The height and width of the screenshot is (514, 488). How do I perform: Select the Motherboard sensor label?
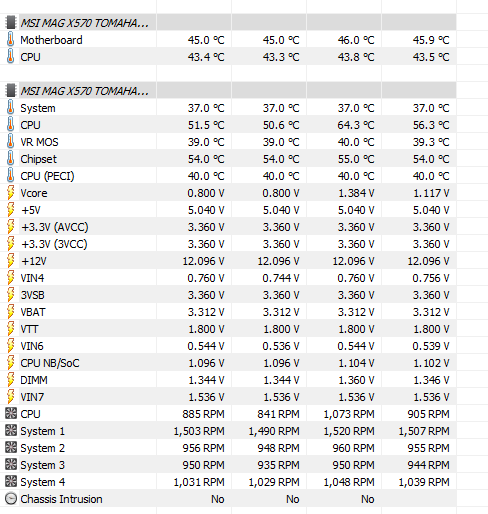click(x=51, y=40)
